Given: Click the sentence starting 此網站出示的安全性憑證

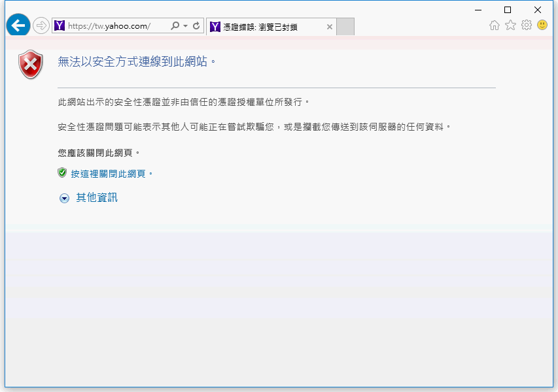Looking at the screenshot, I should (x=183, y=103).
